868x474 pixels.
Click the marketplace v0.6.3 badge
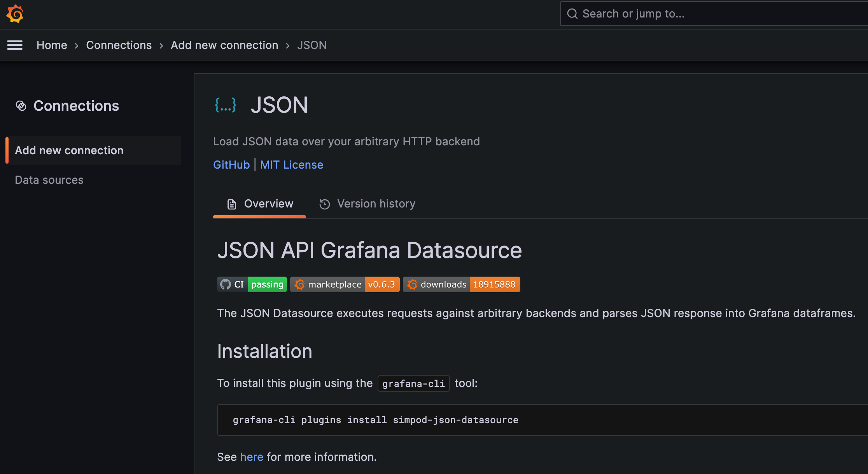tap(345, 284)
